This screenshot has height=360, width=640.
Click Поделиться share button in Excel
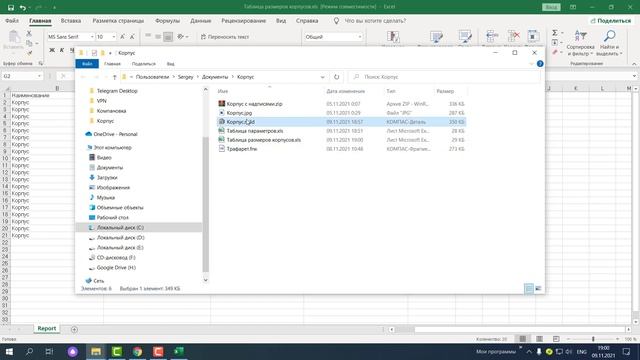pos(611,20)
